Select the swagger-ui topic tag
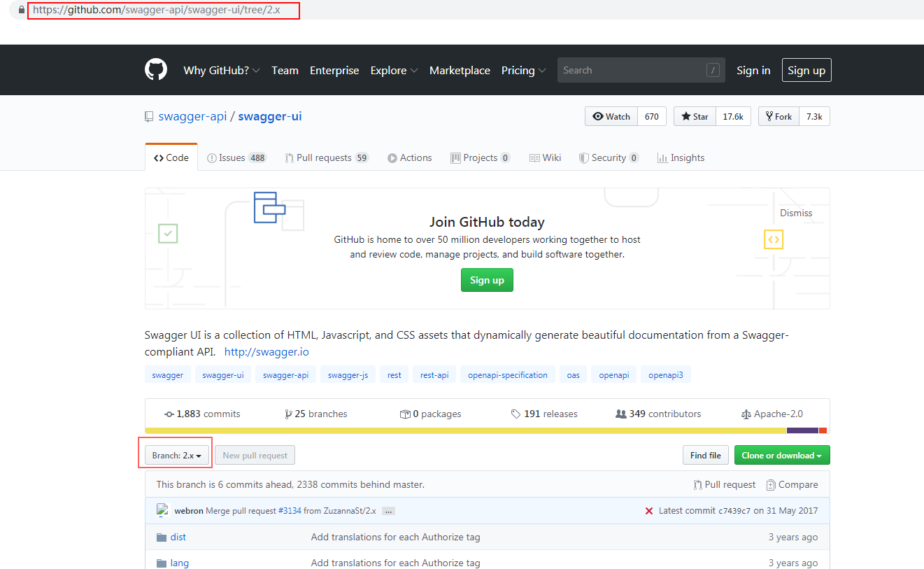 point(223,374)
